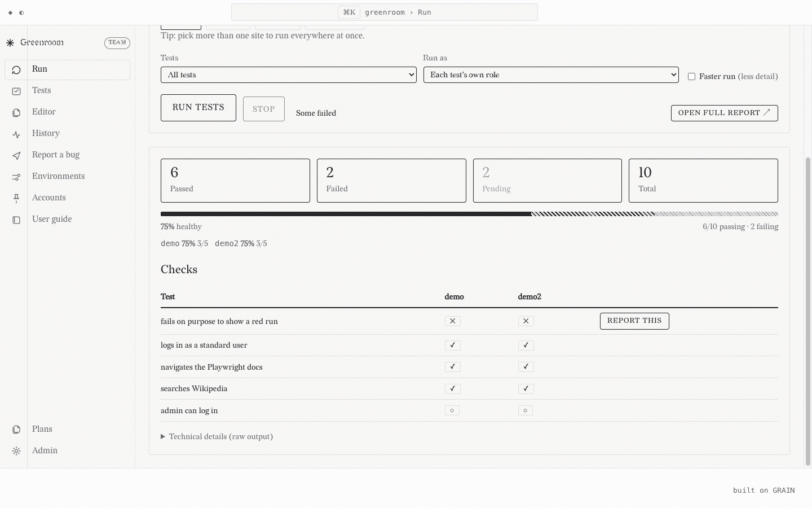The height and width of the screenshot is (508, 812).
Task: Click the TEAM badge
Action: tap(117, 43)
